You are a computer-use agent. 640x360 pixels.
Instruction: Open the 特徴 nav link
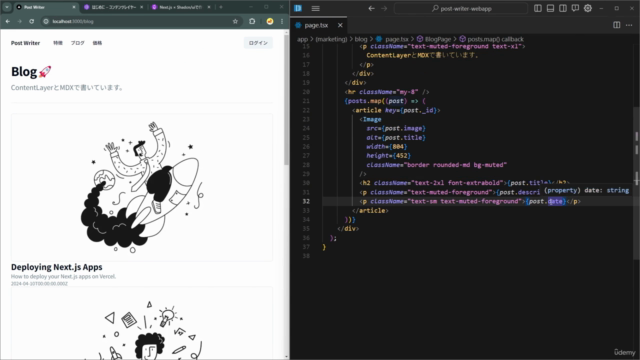(58, 43)
